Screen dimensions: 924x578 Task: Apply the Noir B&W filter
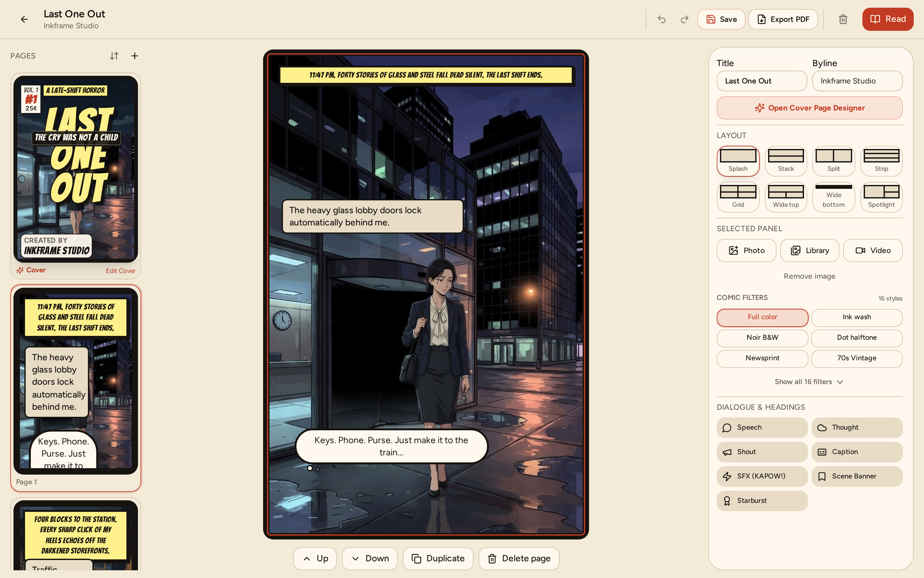[763, 338]
